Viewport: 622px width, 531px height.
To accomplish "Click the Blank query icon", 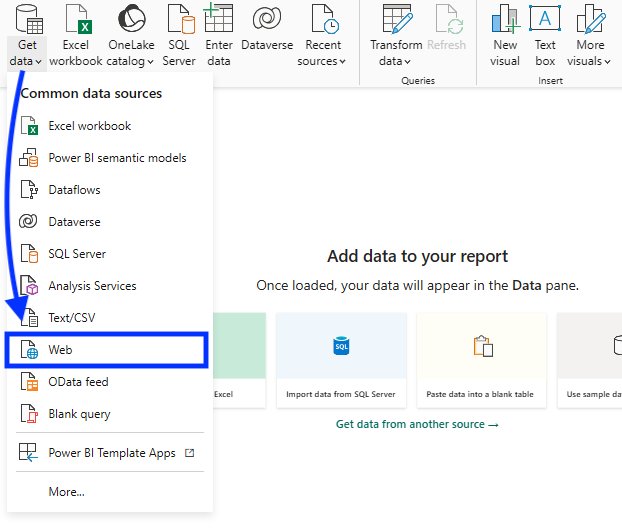I will [29, 414].
